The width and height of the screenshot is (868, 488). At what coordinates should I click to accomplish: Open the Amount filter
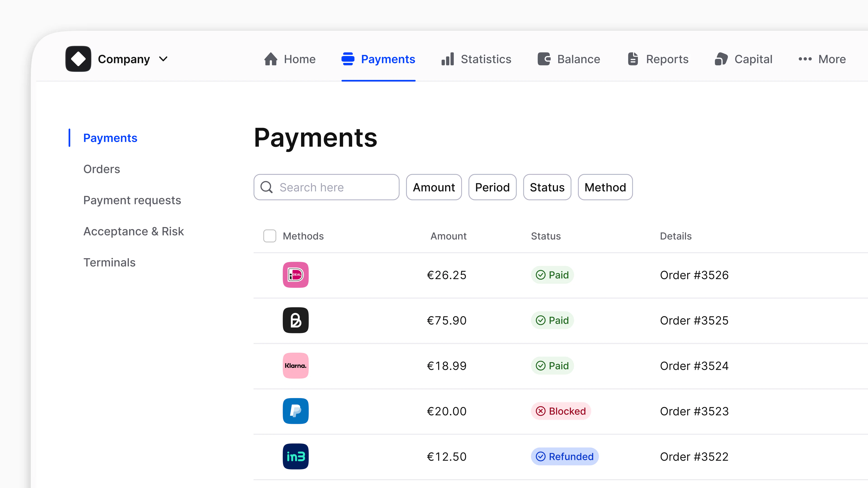(434, 187)
